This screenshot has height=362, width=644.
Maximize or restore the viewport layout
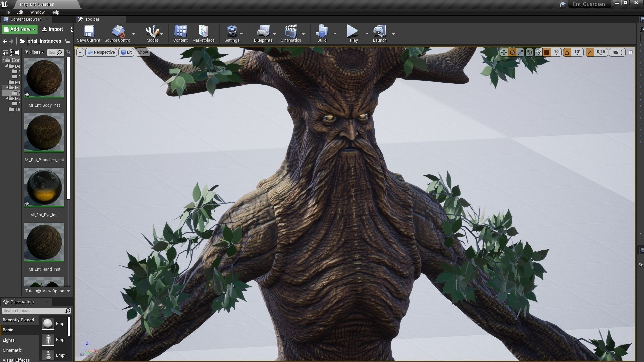point(630,52)
